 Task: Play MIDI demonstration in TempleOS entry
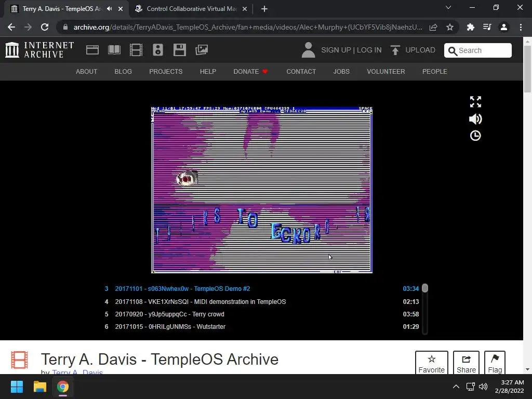coord(262,302)
